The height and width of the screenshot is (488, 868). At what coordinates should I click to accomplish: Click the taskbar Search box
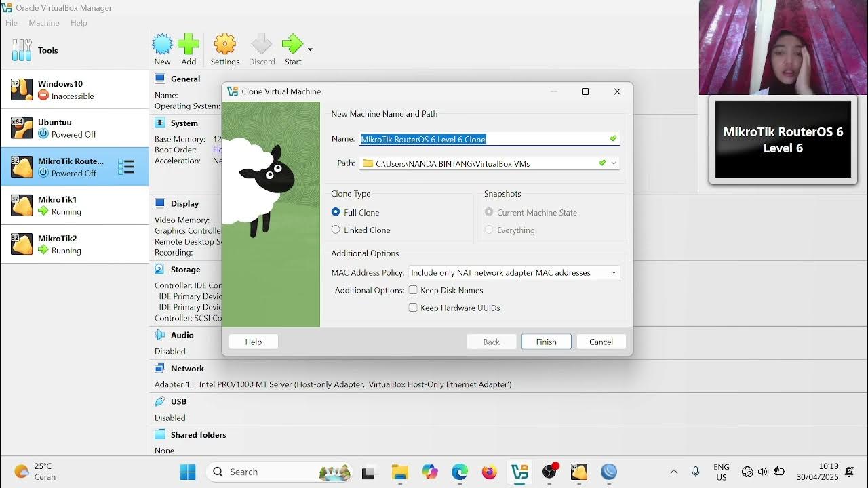click(x=279, y=472)
